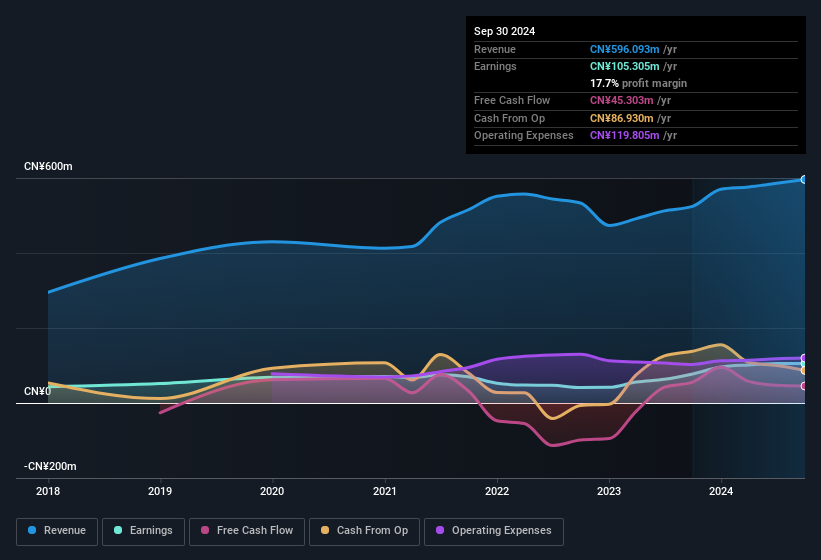Click the orange Cash From Op dot
Screen dimensions: 821x560
[326, 530]
